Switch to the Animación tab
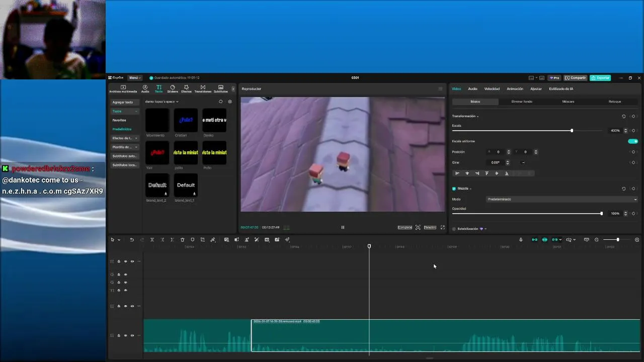Viewport: 644px width, 362px height. (x=515, y=89)
